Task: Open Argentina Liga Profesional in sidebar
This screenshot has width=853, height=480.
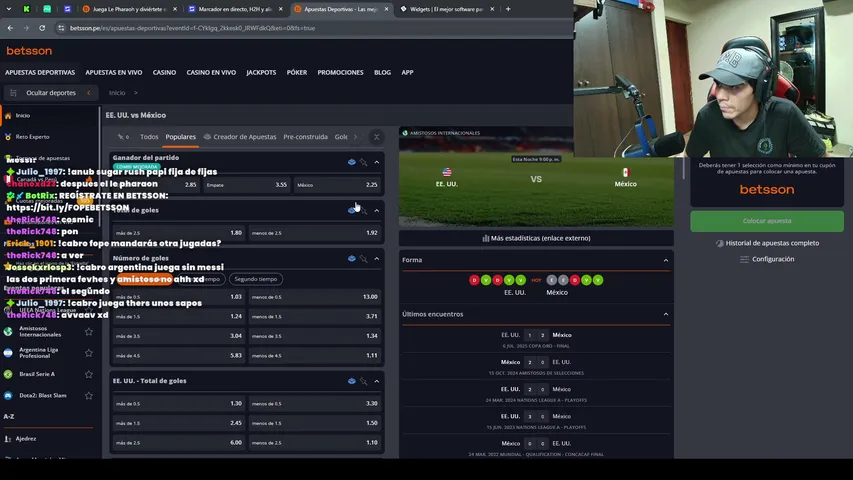Action: coord(38,353)
